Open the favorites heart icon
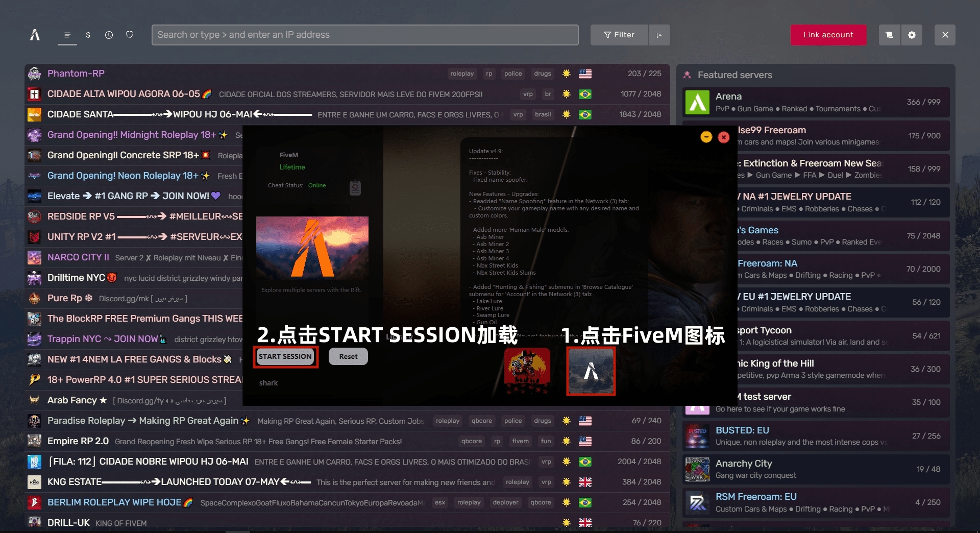 click(130, 35)
